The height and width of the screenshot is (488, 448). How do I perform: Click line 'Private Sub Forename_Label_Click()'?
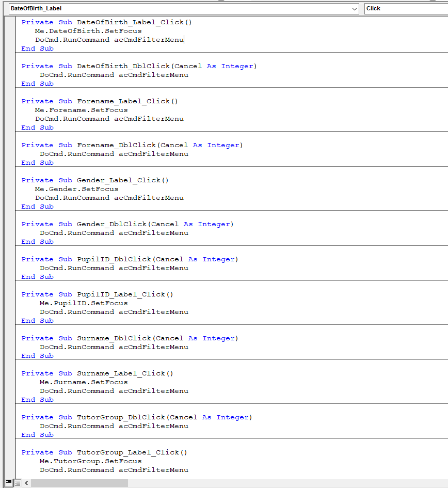pyautogui.click(x=100, y=101)
